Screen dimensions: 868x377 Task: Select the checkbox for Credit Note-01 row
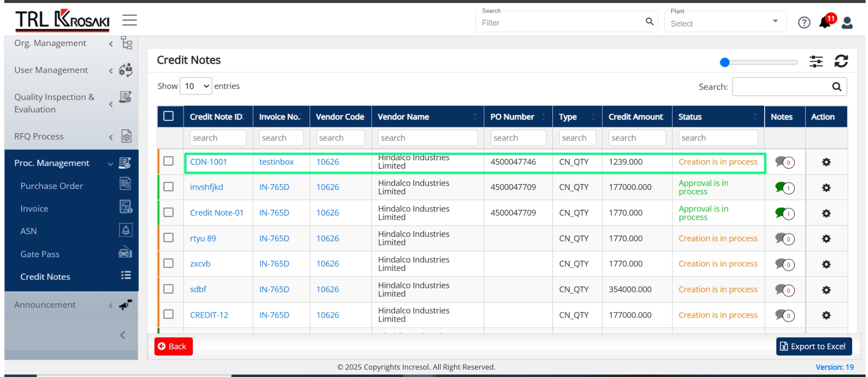(169, 212)
